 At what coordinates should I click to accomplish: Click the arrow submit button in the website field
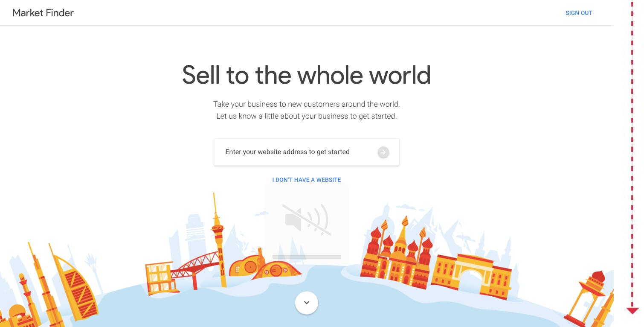(x=383, y=152)
